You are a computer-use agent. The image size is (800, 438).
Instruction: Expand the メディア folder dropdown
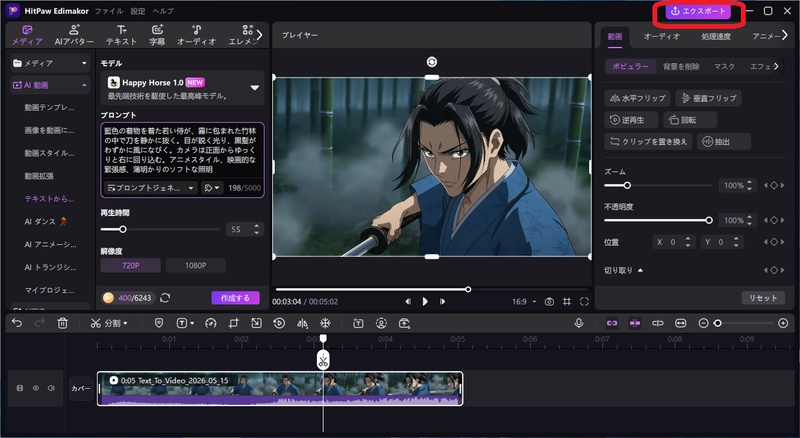84,63
